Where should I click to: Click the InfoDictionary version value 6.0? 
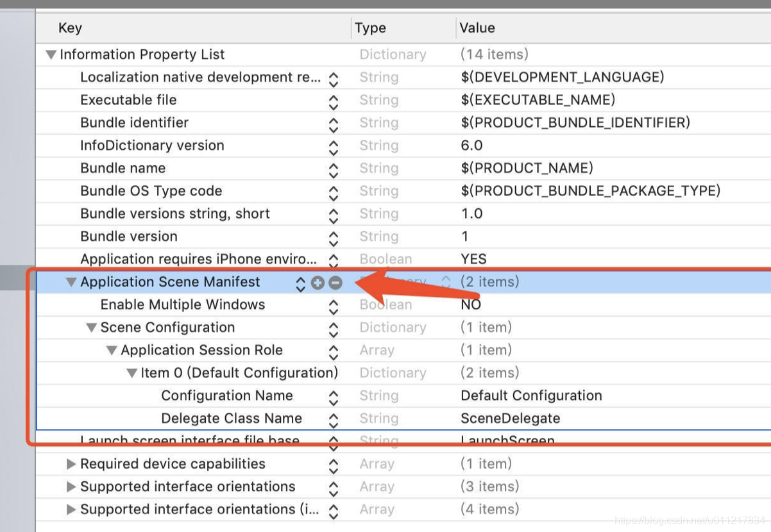[471, 145]
